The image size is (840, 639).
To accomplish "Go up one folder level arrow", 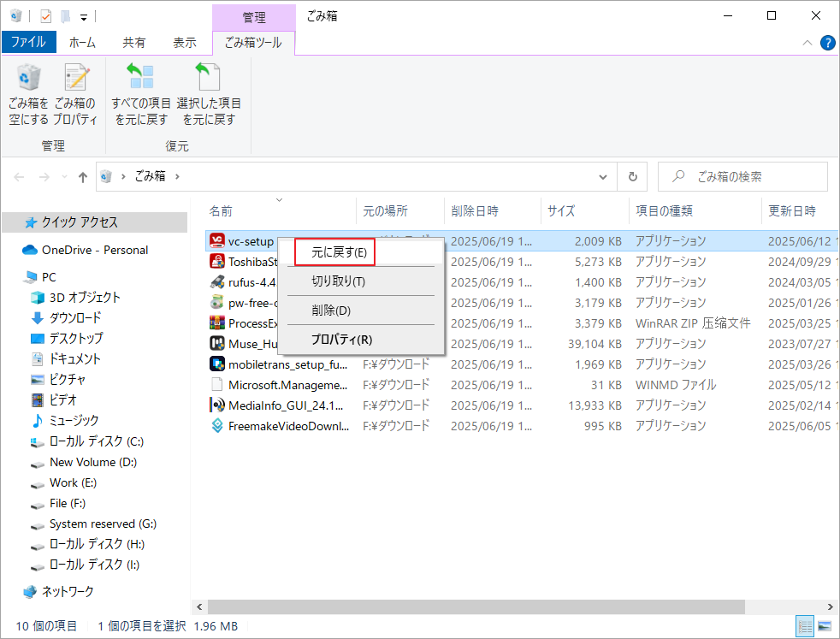I will tap(82, 177).
